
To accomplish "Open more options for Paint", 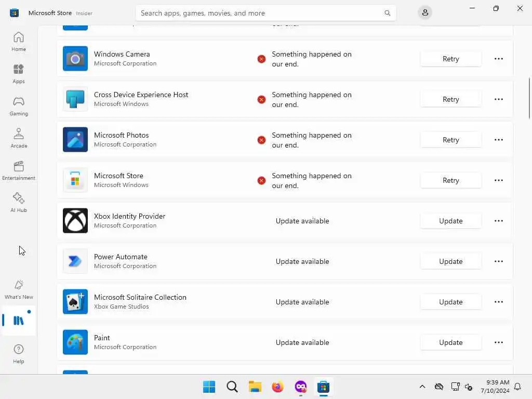I will click(x=498, y=342).
